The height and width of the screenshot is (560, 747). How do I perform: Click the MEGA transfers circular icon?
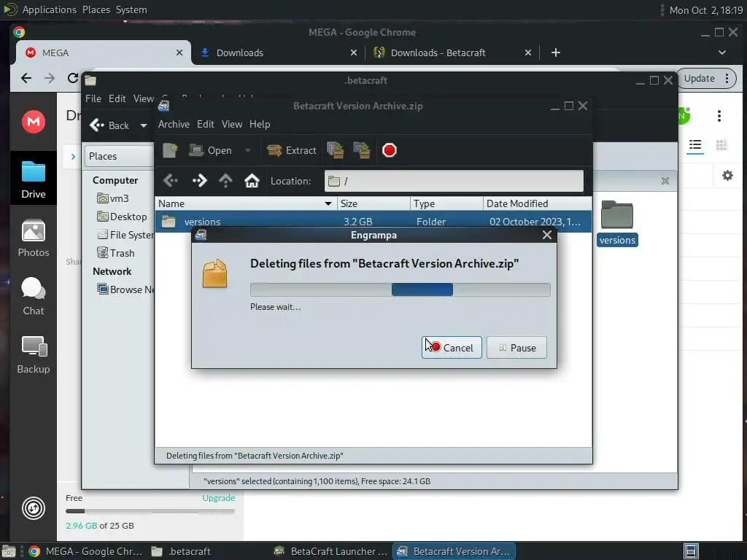pos(34,508)
